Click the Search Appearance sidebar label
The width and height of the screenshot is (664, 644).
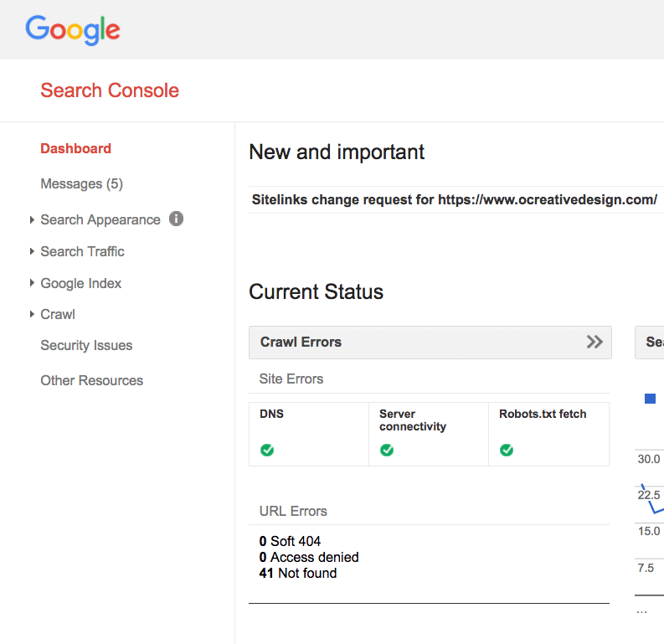coord(100,219)
